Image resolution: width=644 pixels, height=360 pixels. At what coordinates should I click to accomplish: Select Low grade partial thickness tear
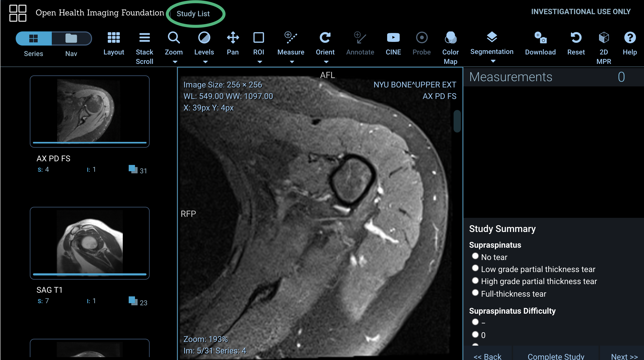click(x=475, y=268)
